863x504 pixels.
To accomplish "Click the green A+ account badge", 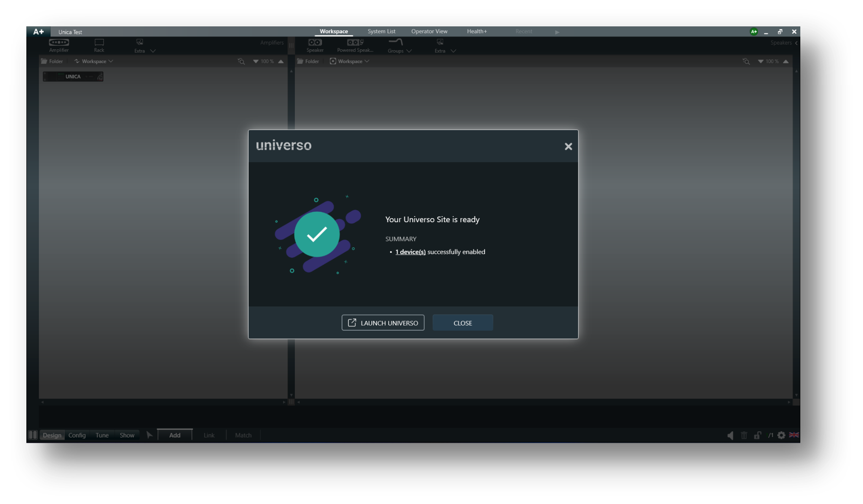I will click(754, 32).
